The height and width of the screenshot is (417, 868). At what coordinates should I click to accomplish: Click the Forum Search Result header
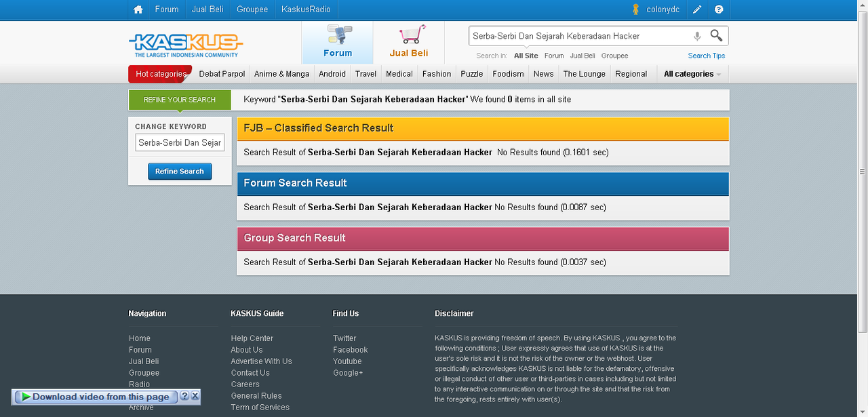pos(483,183)
